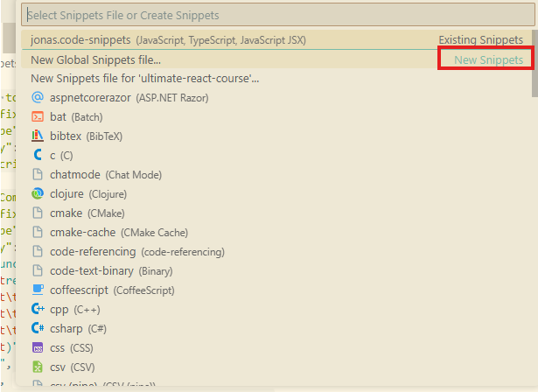Click the csv green spreadsheet icon
Image resolution: width=538 pixels, height=392 pixels.
pyautogui.click(x=38, y=367)
